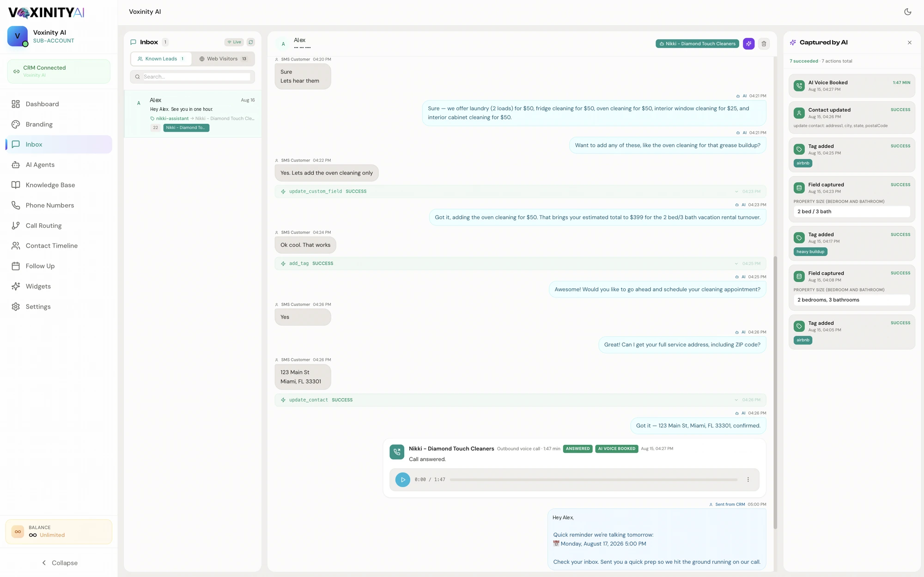Toggle the purple Captured by AI button
924x577 pixels.
pos(749,44)
